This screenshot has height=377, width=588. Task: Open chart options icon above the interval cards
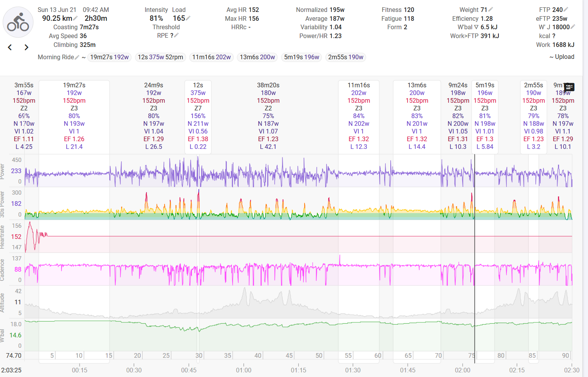569,87
